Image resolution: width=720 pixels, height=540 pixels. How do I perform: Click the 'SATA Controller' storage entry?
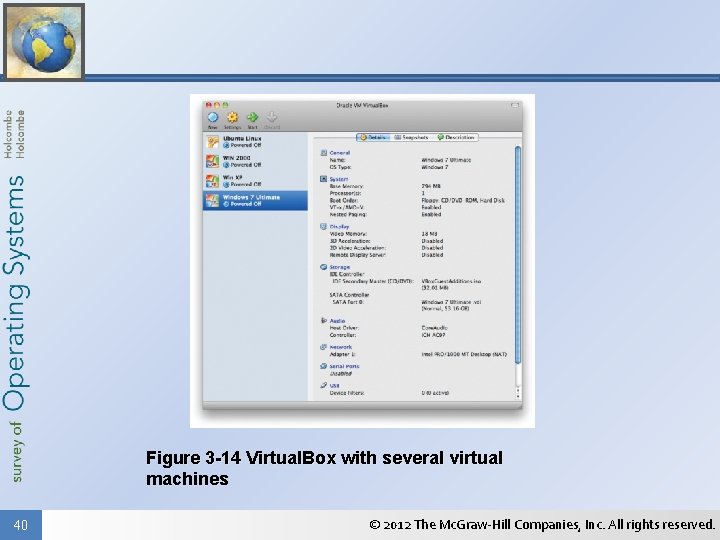tap(349, 295)
